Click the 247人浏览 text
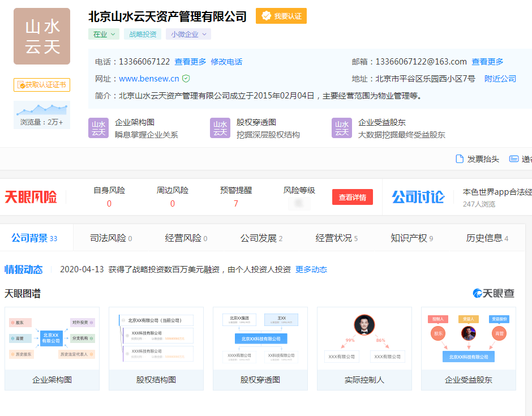The width and height of the screenshot is (532, 416). (x=479, y=204)
